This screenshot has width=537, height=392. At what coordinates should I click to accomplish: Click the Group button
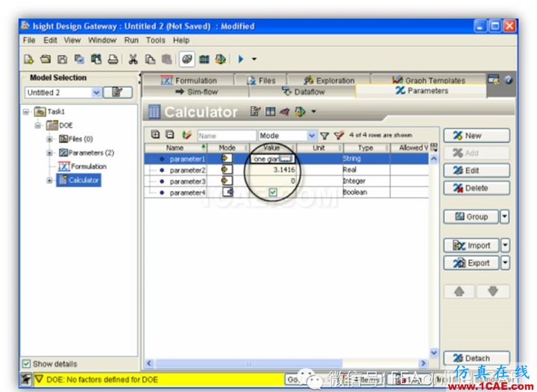pyautogui.click(x=471, y=217)
